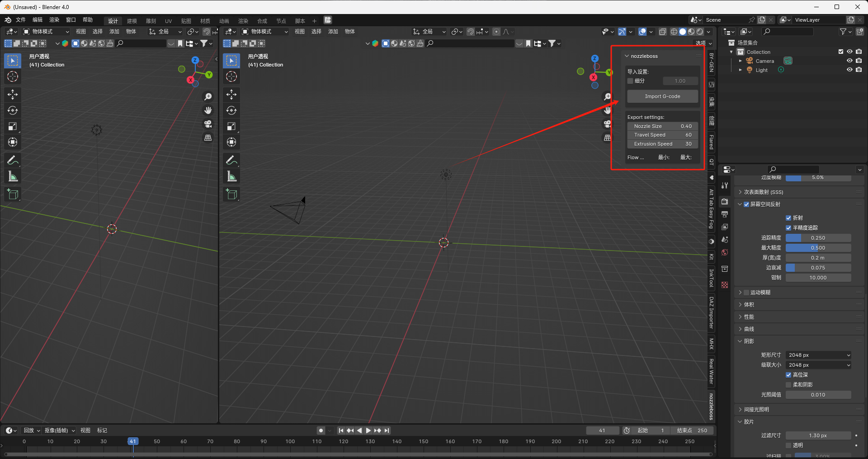
Task: Open the 文件 menu
Action: coord(21,20)
